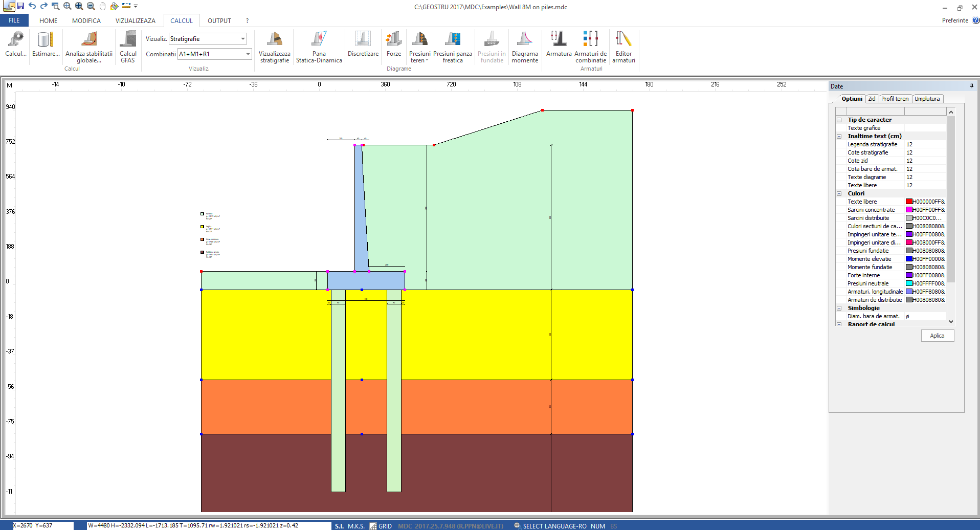Toggle the Date panel pin icon
Screen dimensions: 980x530
(972, 86)
